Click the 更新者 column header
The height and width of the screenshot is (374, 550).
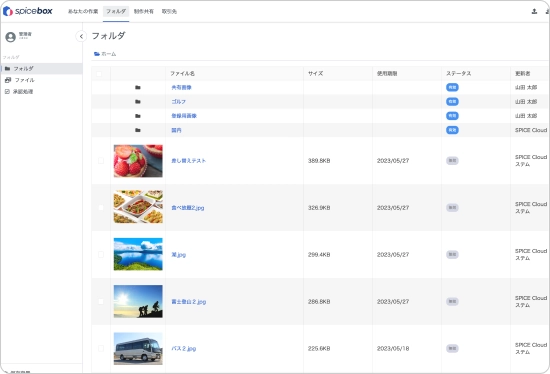point(522,73)
